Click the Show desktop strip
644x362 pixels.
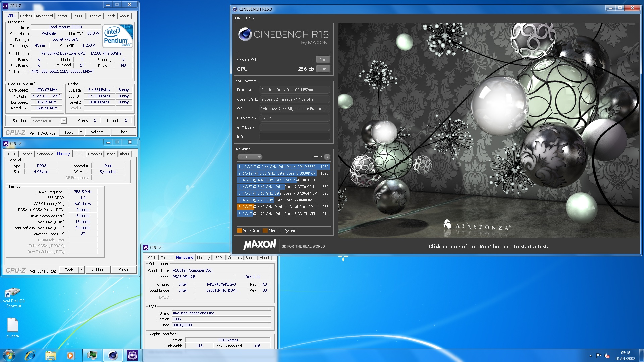[641, 355]
